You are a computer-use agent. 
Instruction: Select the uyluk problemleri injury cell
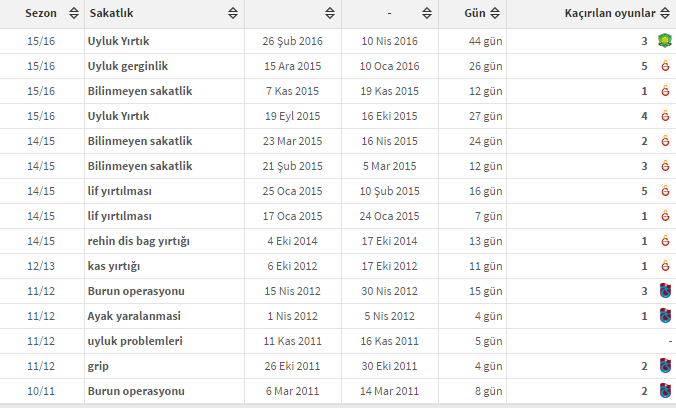(x=136, y=341)
